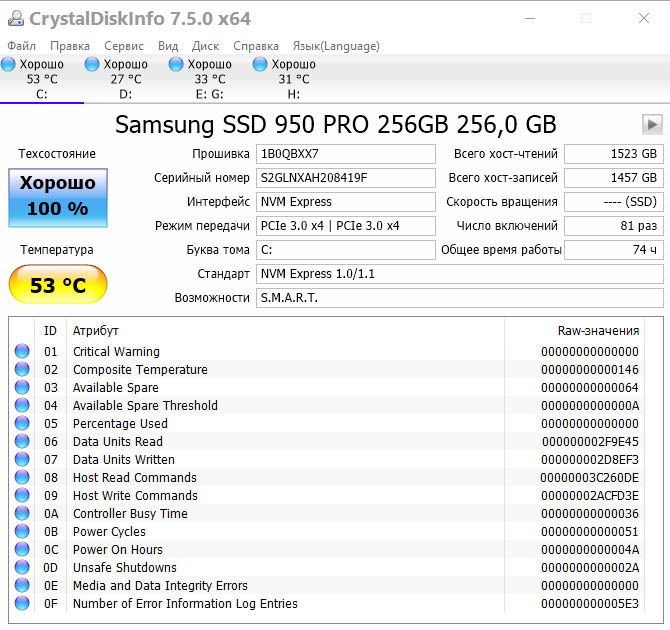670x630 pixels.
Task: Open the Вид menu
Action: [168, 46]
